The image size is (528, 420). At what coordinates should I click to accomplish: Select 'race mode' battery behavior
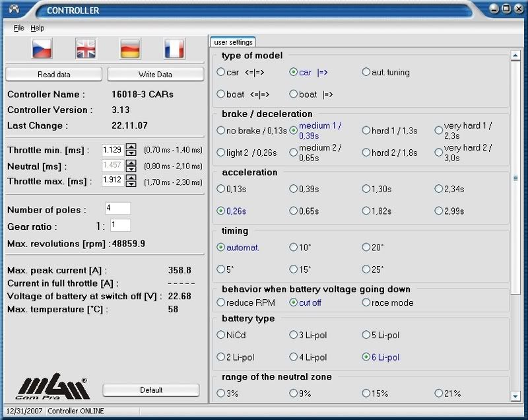[366, 302]
